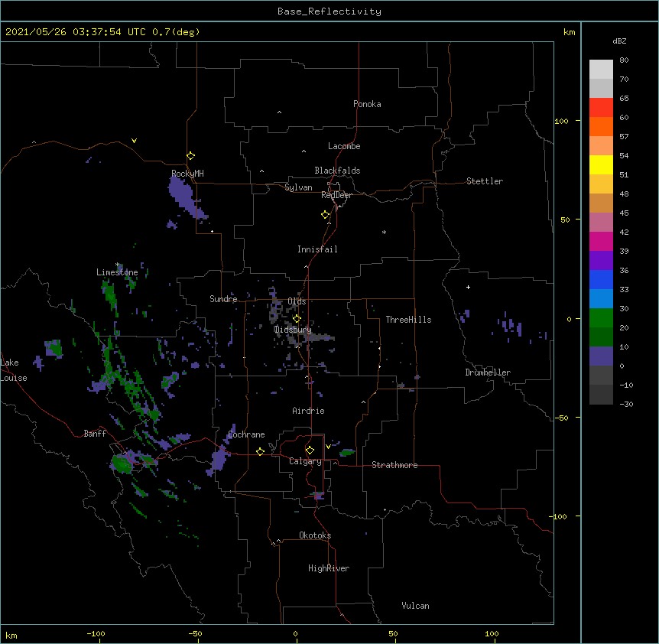The width and height of the screenshot is (659, 644).
Task: Select the yellow 54 dBZ legend swatch
Action: coord(601,164)
